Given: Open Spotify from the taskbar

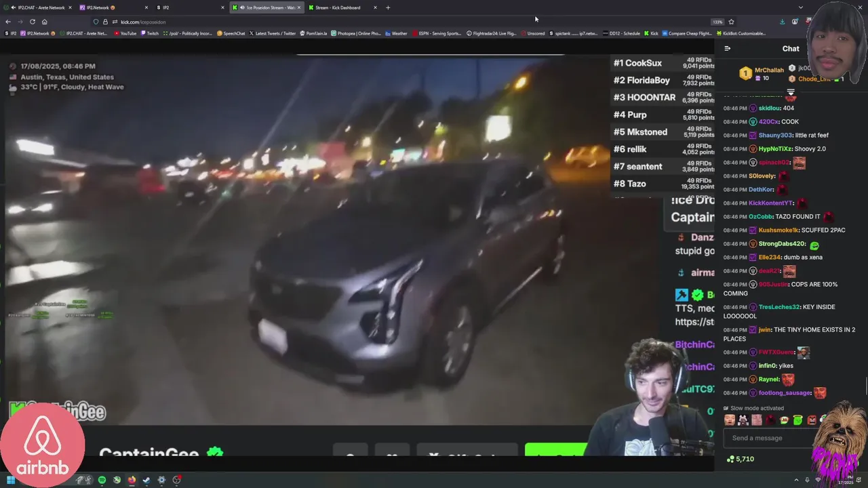Looking at the screenshot, I should (102, 480).
